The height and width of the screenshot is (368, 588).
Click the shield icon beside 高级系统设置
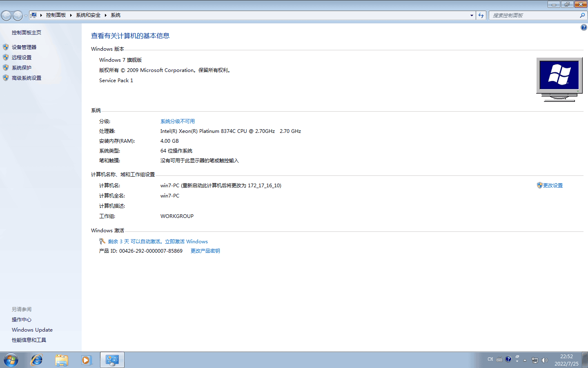click(6, 78)
